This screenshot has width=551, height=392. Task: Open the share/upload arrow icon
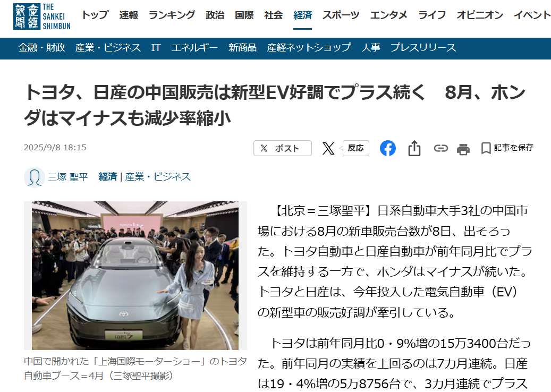pyautogui.click(x=414, y=148)
